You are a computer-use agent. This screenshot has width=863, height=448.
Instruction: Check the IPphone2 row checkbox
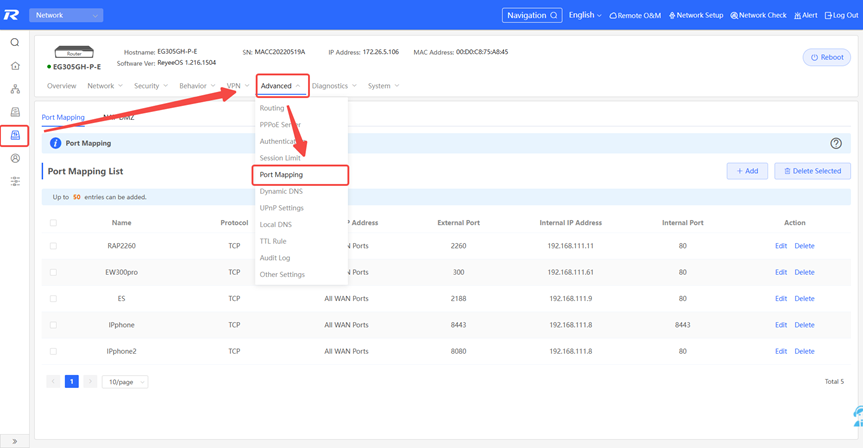pyautogui.click(x=53, y=351)
